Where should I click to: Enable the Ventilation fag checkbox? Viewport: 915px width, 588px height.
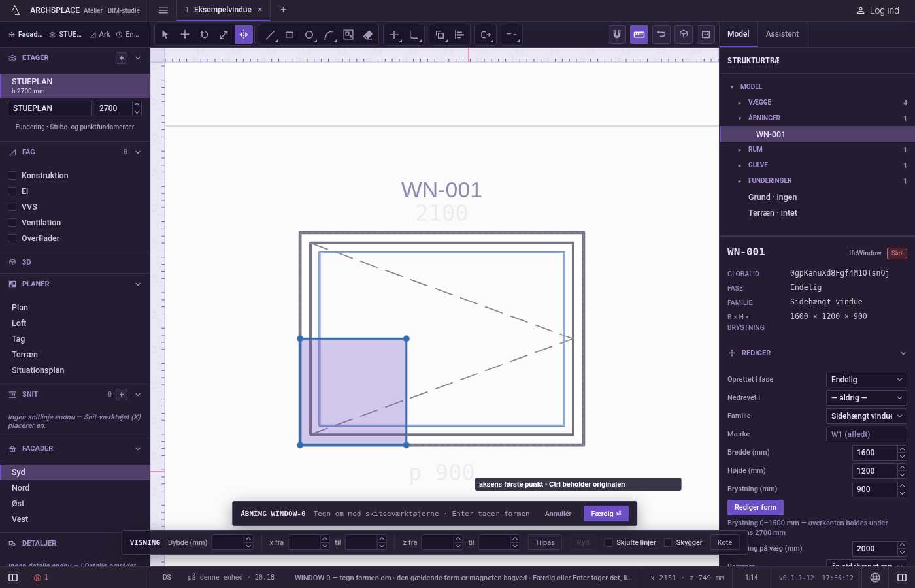coord(12,223)
